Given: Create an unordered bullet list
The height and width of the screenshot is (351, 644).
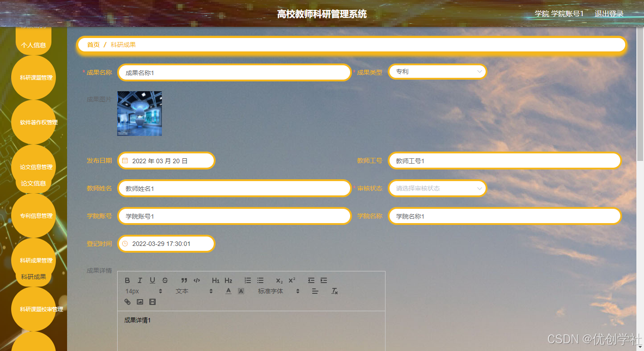Looking at the screenshot, I should [x=260, y=280].
